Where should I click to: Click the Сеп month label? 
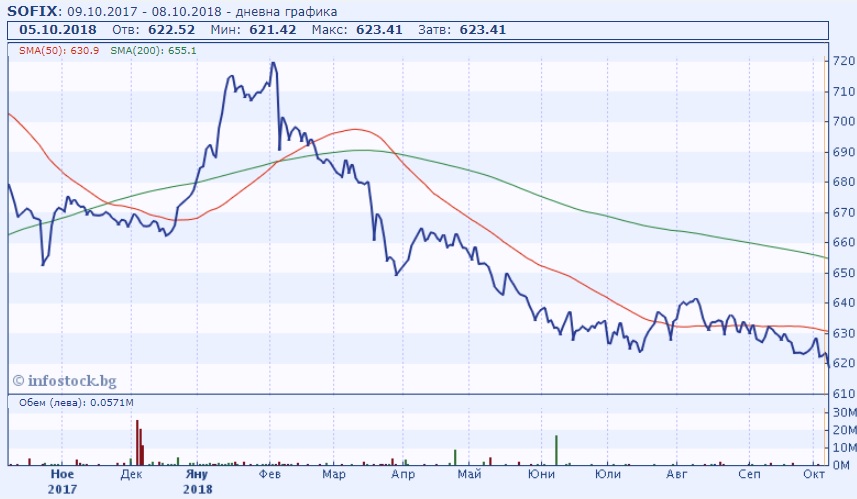pyautogui.click(x=749, y=474)
